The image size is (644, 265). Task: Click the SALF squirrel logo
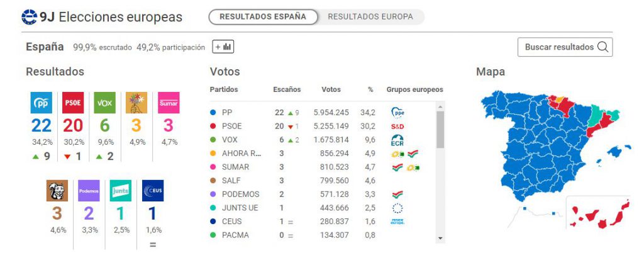[x=57, y=190]
